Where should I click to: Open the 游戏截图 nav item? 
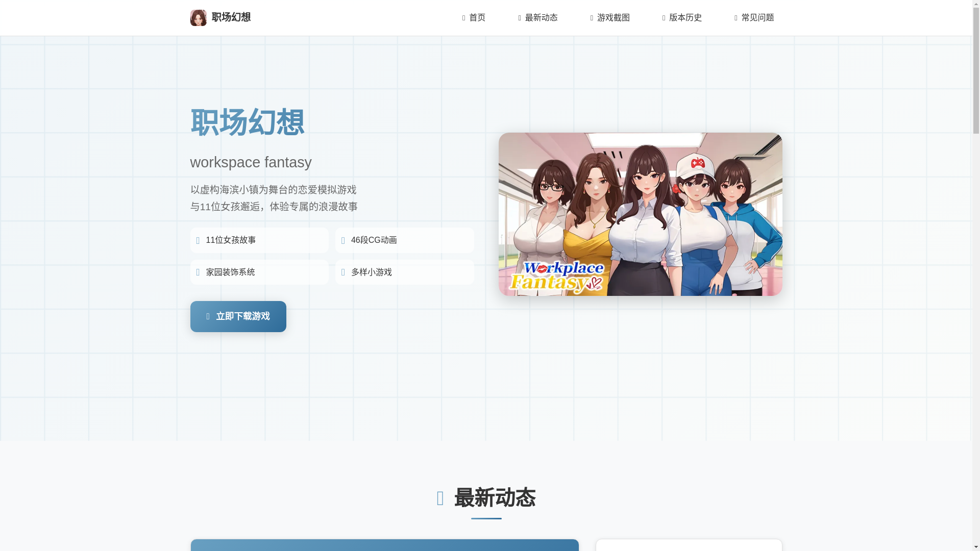pyautogui.click(x=610, y=18)
